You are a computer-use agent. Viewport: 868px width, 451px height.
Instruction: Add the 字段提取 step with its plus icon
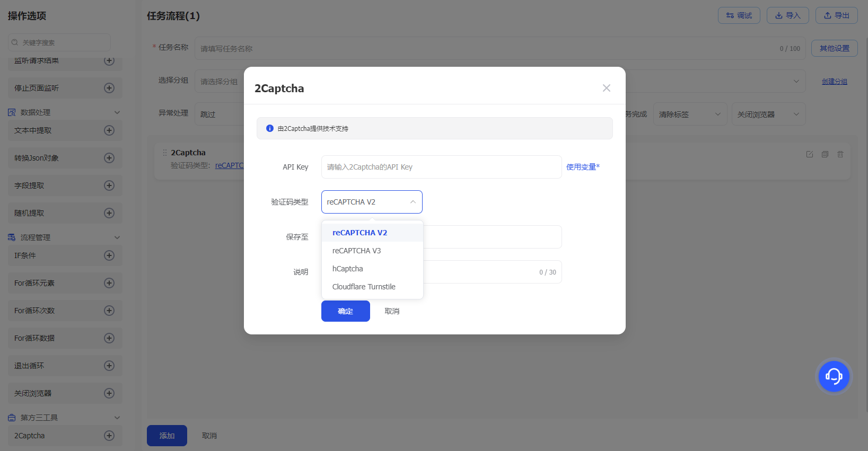click(109, 185)
